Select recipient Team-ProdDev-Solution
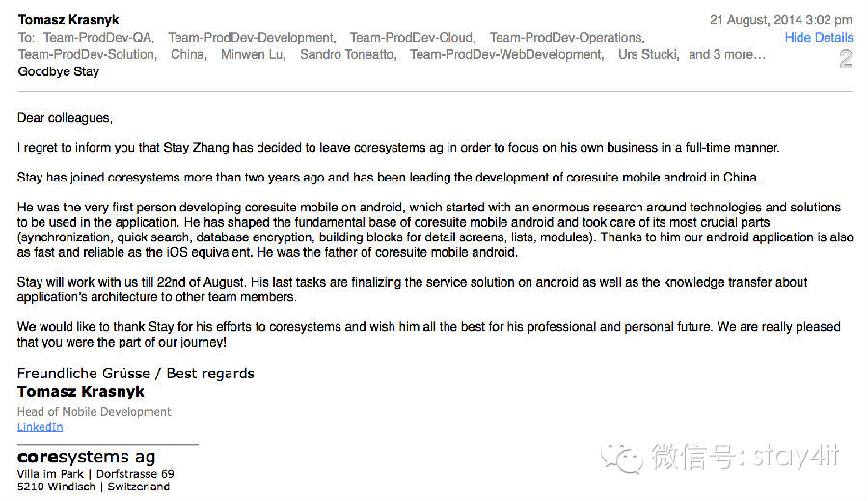The image size is (868, 501). 87,54
